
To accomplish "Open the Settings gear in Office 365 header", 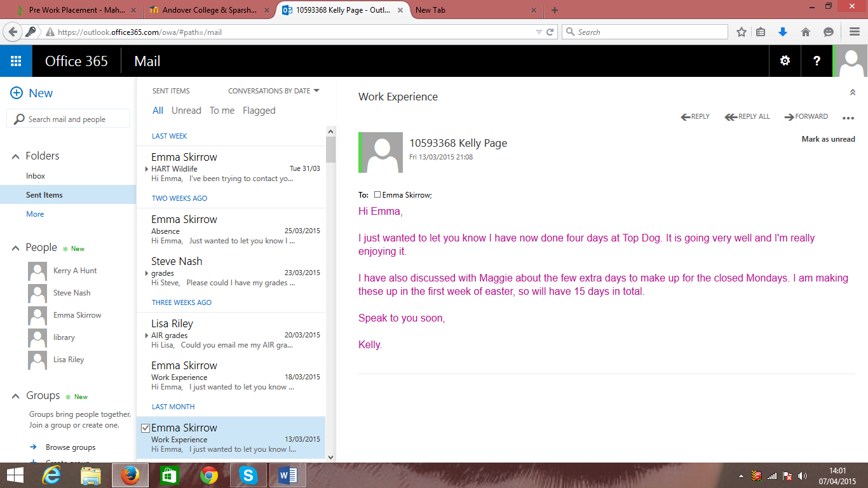I will pos(785,61).
